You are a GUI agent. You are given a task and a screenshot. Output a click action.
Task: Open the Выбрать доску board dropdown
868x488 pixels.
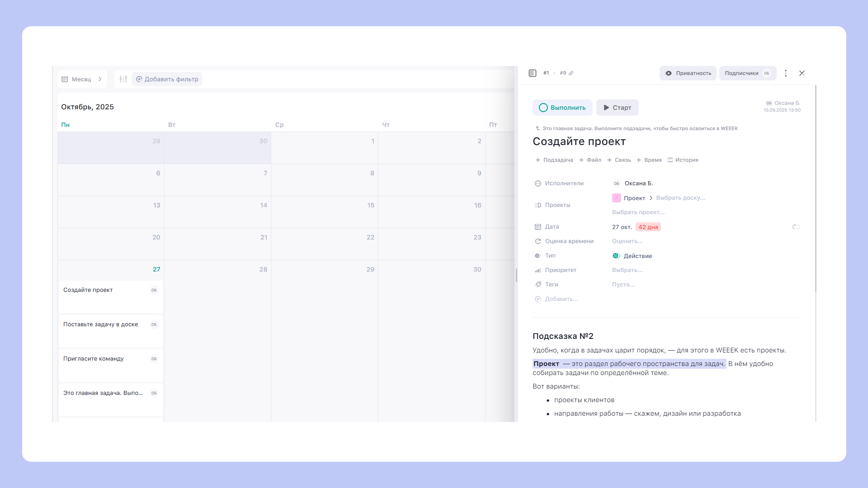point(680,198)
